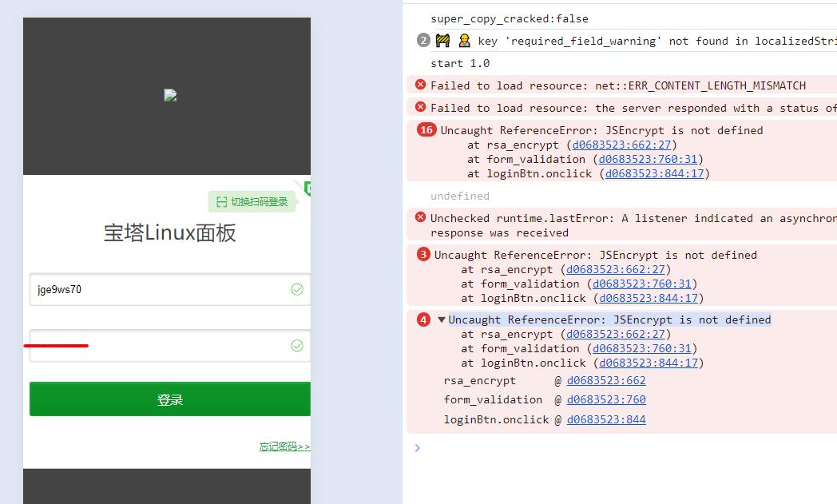Collapse the expanded JSEncrypt error with count 4
This screenshot has height=504, width=837.
(x=442, y=319)
